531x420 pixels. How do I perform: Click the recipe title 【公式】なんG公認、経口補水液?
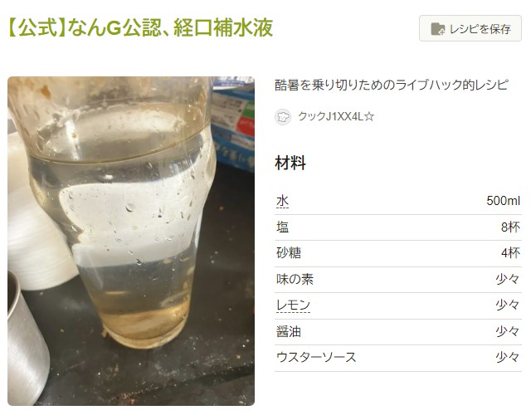click(140, 27)
